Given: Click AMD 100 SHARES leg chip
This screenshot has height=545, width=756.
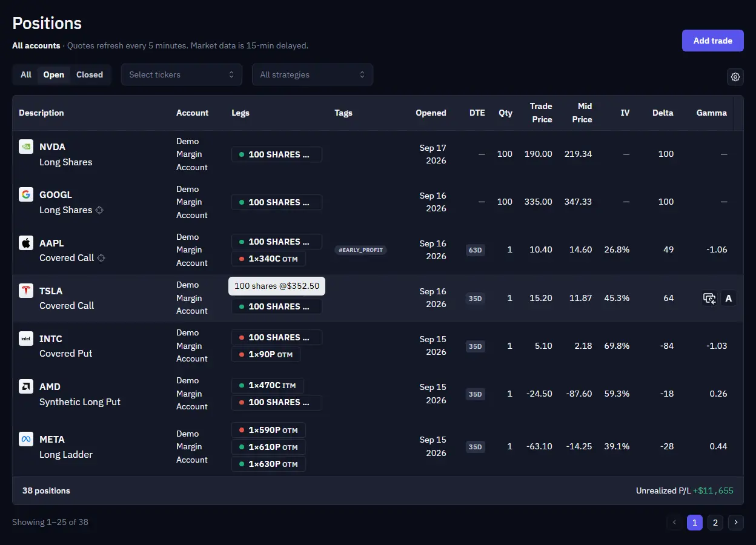Looking at the screenshot, I should point(277,402).
